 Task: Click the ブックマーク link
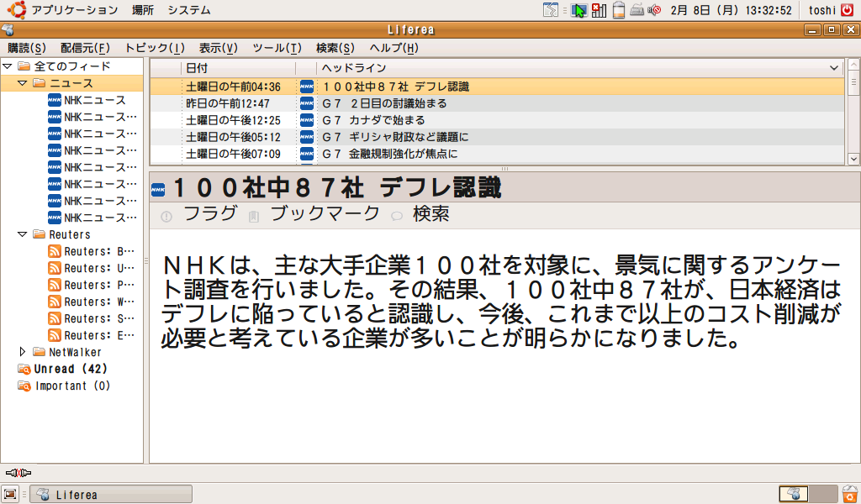(325, 213)
